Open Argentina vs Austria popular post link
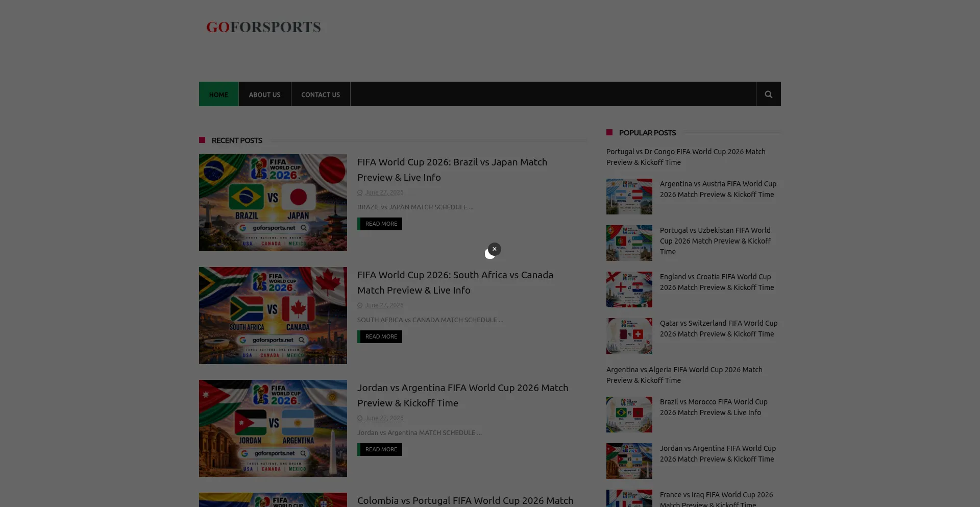 tap(718, 189)
